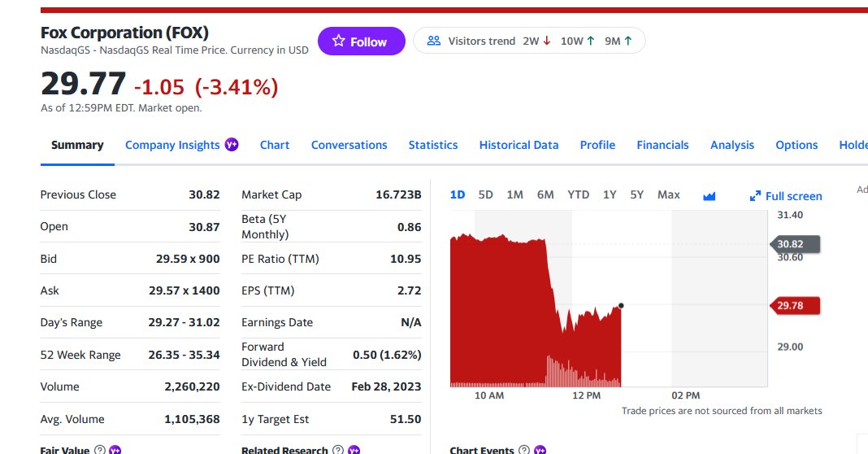Open the Visitors trend widget

pyautogui.click(x=529, y=41)
